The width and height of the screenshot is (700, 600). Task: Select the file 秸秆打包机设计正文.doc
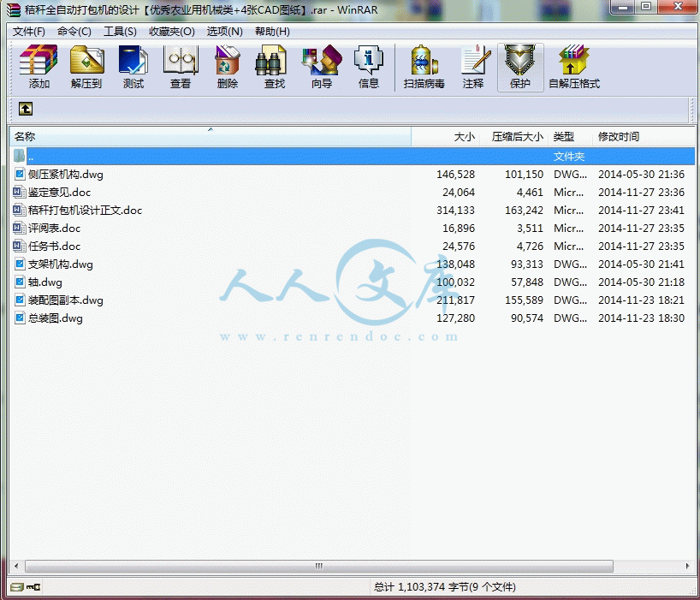[85, 211]
